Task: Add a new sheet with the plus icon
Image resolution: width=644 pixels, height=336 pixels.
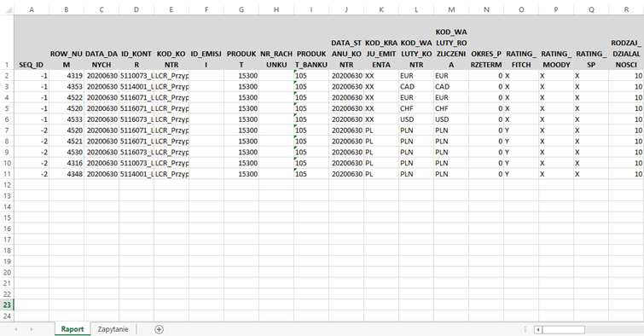Action: [x=159, y=329]
